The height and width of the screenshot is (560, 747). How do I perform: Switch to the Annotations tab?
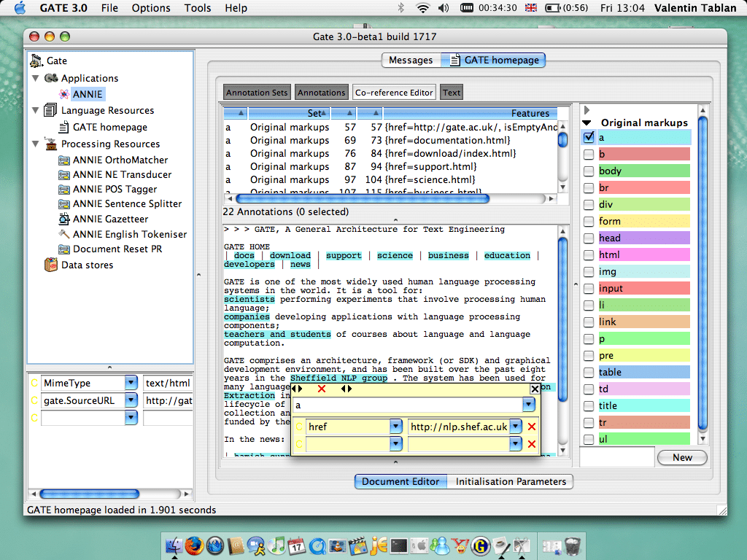[x=321, y=92]
